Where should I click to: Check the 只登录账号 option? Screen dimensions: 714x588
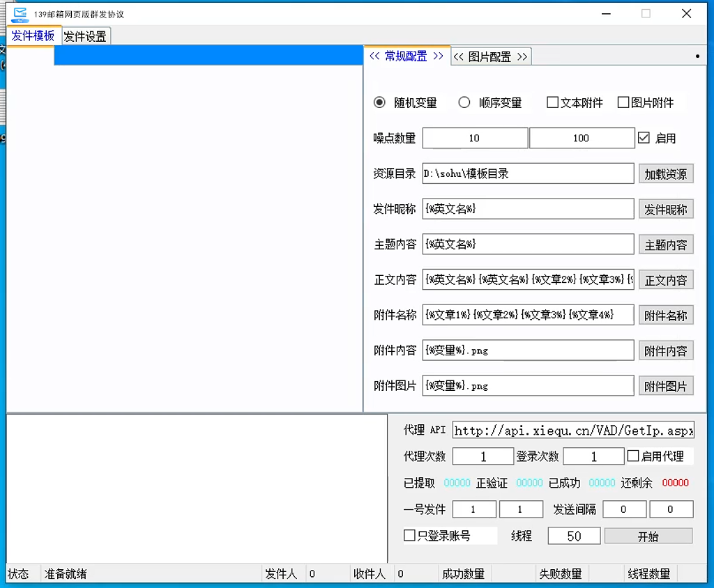pos(410,536)
